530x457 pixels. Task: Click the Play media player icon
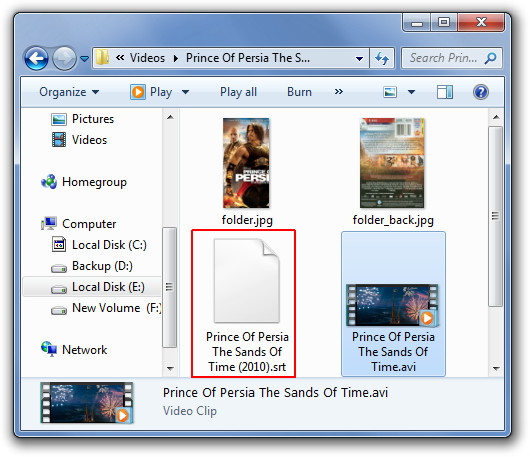tap(138, 92)
